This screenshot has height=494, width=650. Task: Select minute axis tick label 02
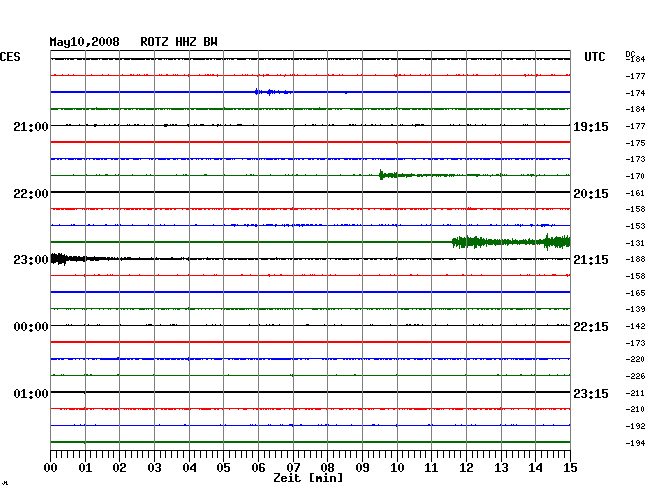(x=119, y=468)
